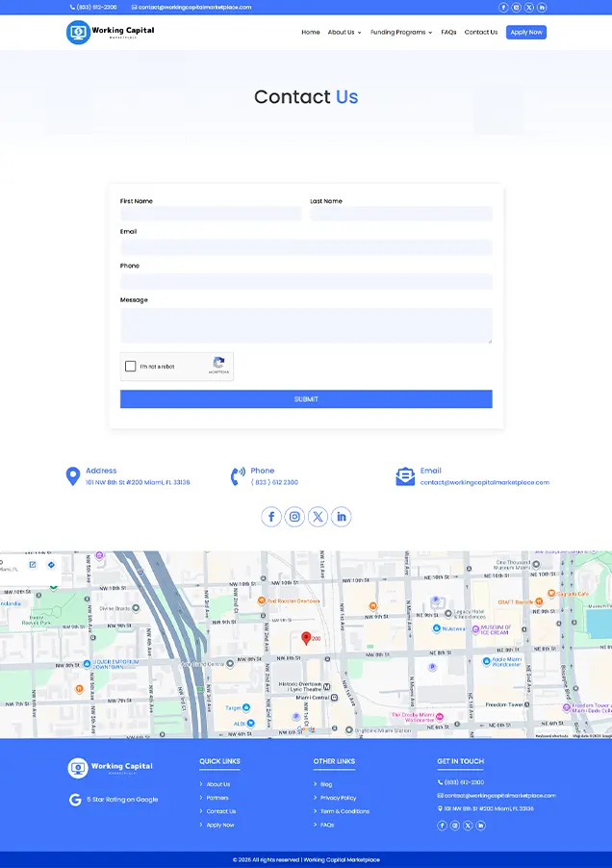Screen dimensions: 612x868
Task: Open LinkedIn via large circle icon below contact info
Action: tap(341, 517)
